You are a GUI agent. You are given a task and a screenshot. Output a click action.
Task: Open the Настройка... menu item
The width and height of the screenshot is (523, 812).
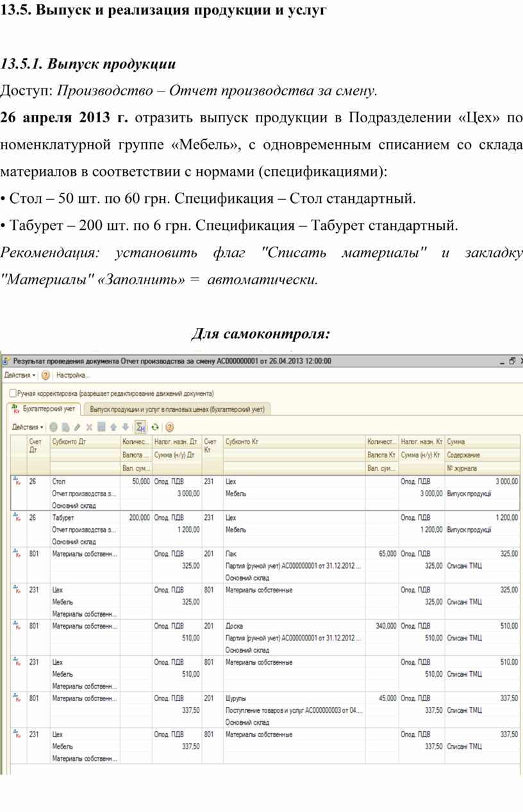(x=73, y=375)
